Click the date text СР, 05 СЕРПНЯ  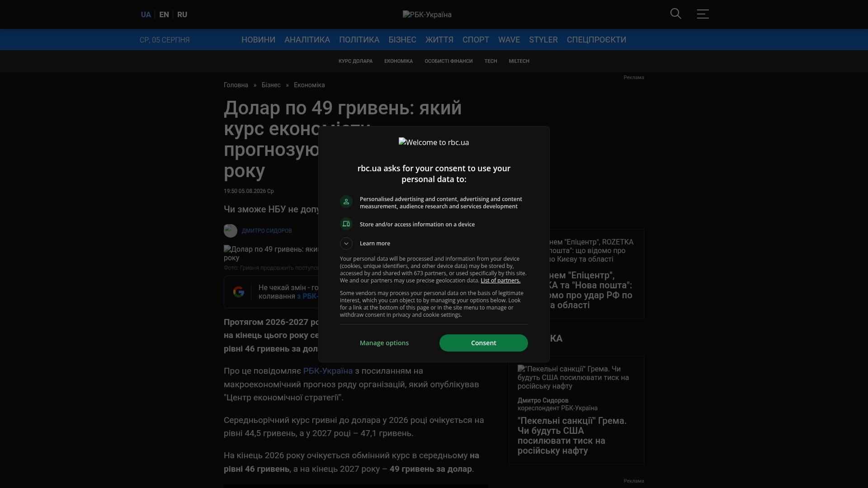coord(165,40)
